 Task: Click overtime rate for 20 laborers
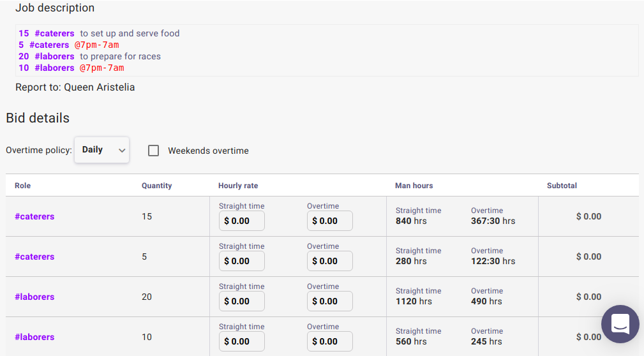[330, 301]
